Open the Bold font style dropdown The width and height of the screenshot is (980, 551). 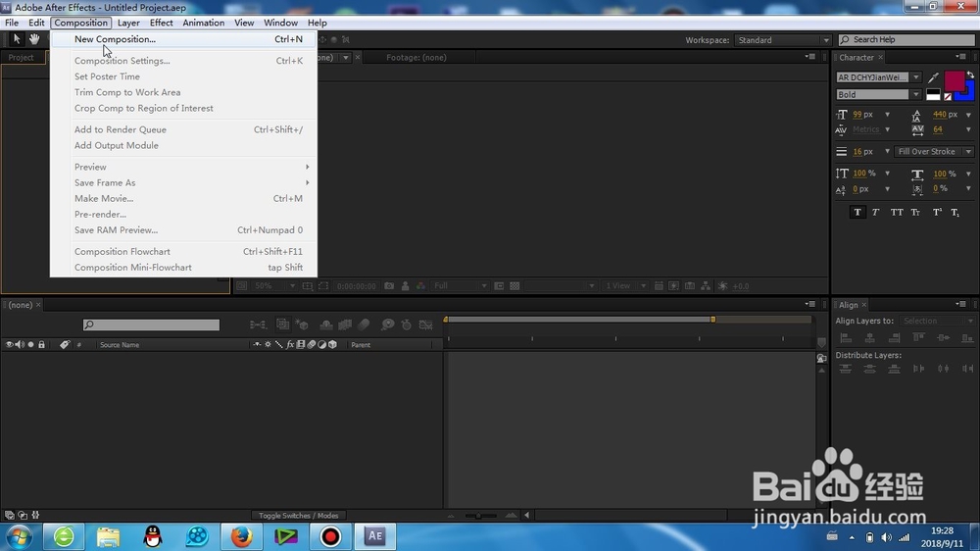(x=916, y=94)
